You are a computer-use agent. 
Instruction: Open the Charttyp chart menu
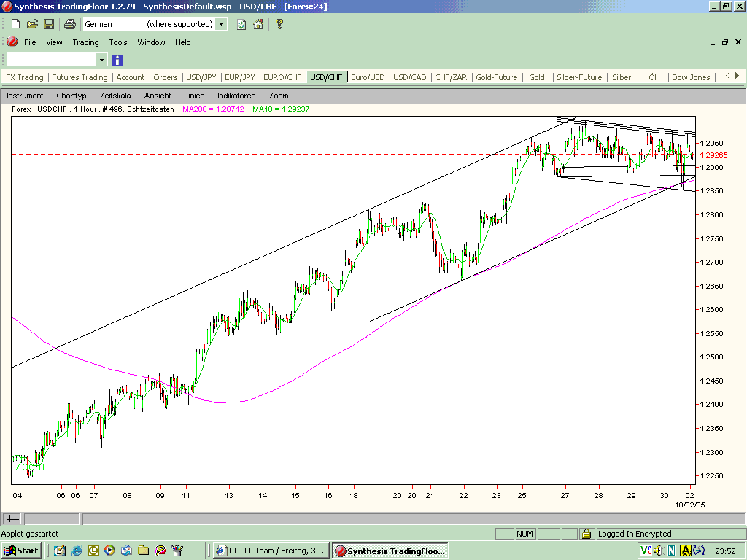(71, 96)
